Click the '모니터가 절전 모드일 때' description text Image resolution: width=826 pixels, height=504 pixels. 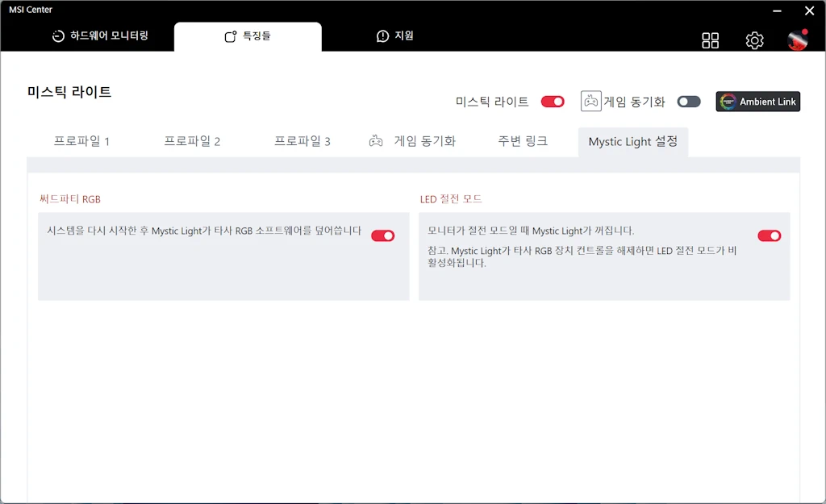point(531,231)
